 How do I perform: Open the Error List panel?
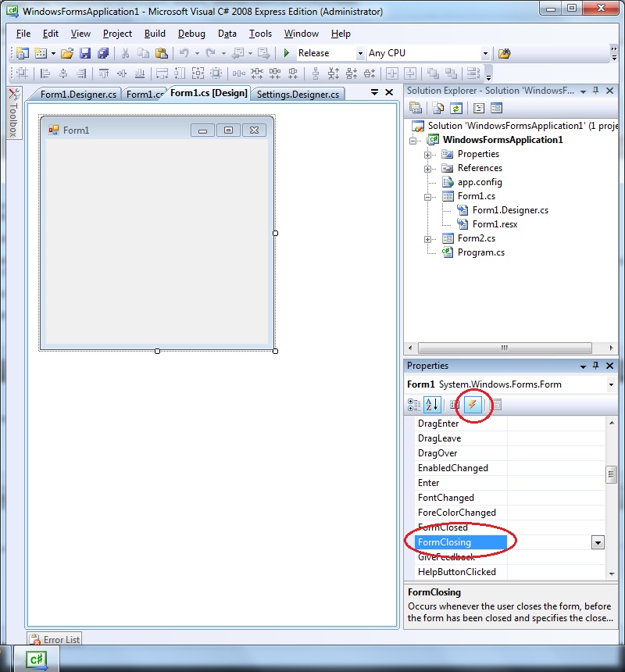click(x=55, y=639)
